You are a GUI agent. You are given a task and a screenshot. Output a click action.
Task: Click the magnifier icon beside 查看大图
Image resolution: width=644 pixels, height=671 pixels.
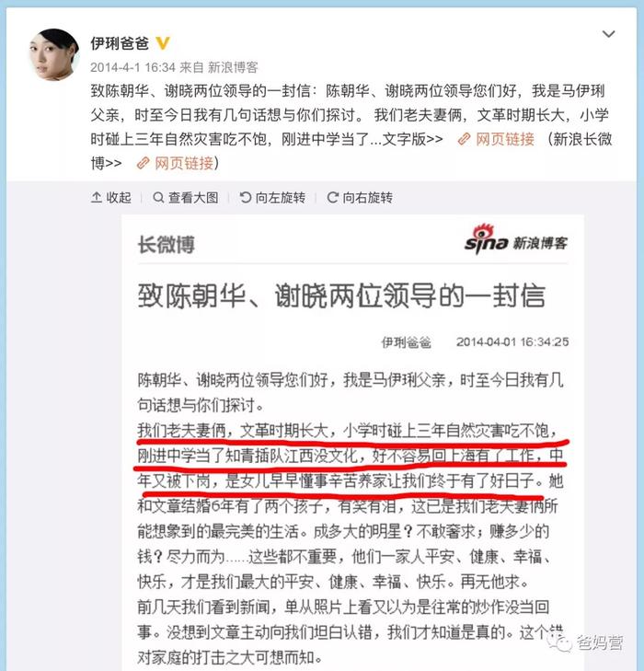coord(158,197)
